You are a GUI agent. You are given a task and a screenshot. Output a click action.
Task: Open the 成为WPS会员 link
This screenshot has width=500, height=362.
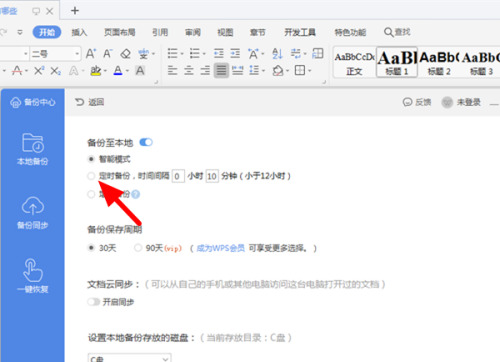pos(220,248)
